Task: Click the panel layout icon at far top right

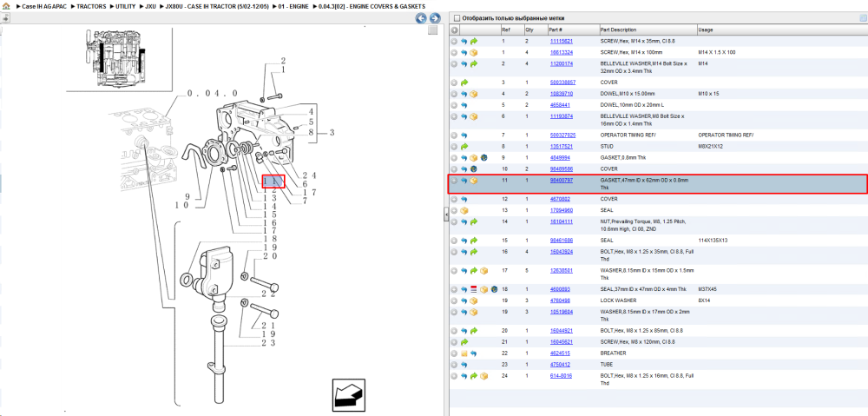Action: click(x=863, y=18)
